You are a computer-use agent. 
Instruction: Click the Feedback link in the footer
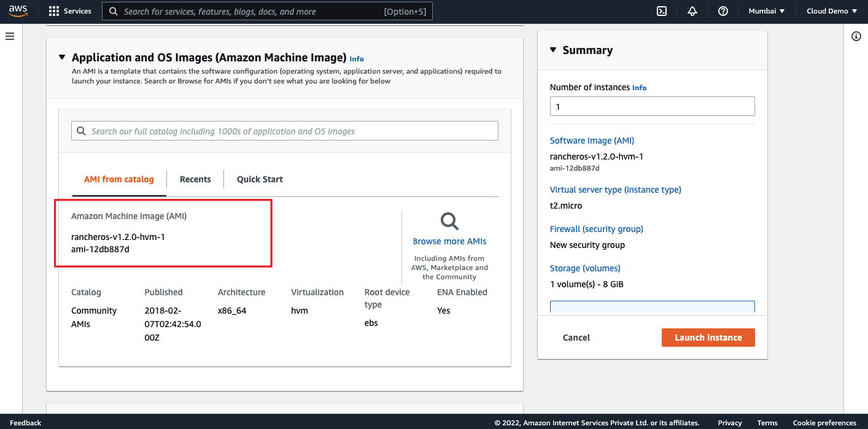pos(26,423)
